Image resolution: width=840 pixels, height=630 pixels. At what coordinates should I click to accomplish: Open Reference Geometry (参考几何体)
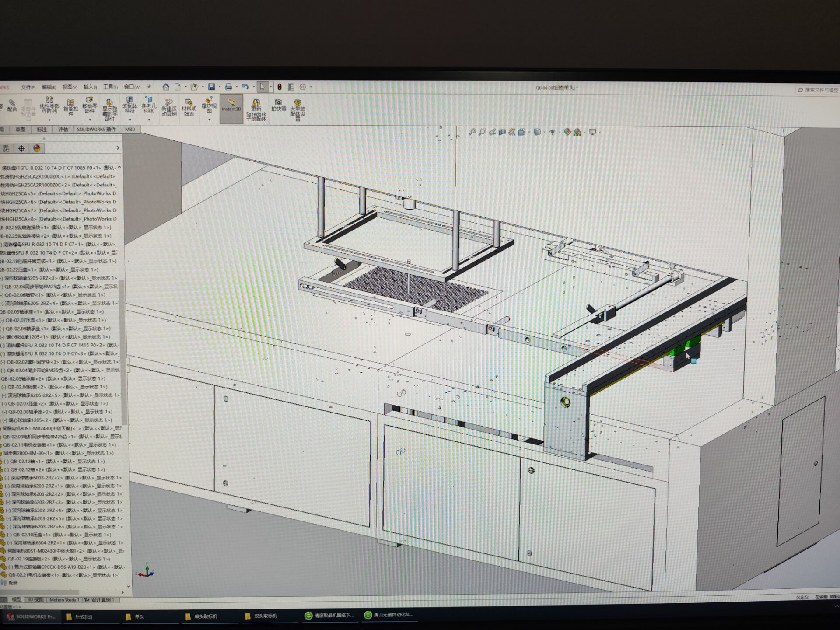click(x=149, y=105)
